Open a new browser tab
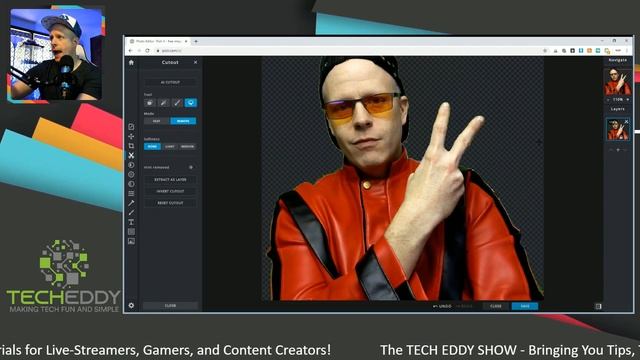Screen dimensions: 640x360 196,41
